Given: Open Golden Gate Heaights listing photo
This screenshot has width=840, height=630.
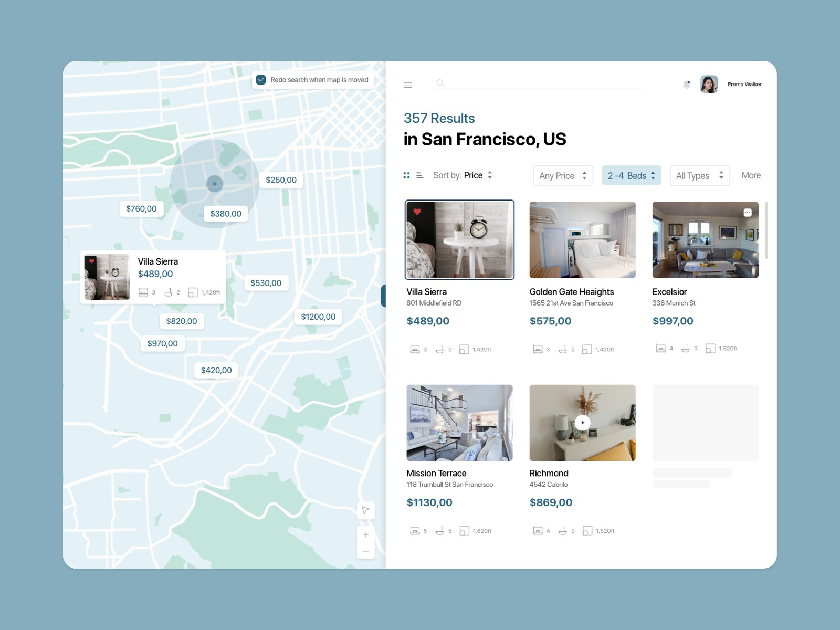Looking at the screenshot, I should pos(582,240).
